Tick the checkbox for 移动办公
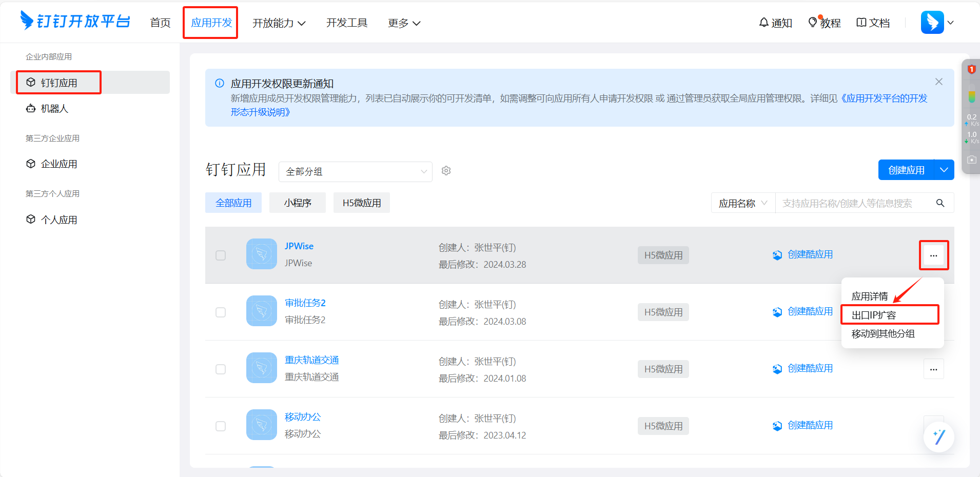 [221, 426]
